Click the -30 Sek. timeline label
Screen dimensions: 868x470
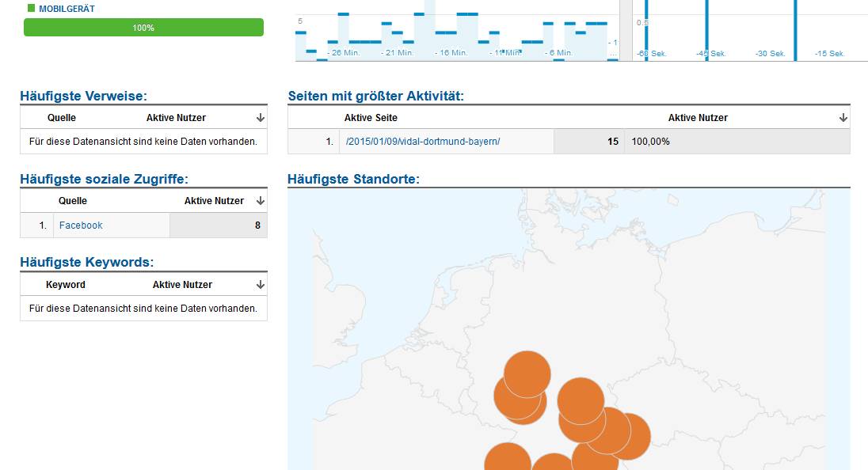click(771, 54)
